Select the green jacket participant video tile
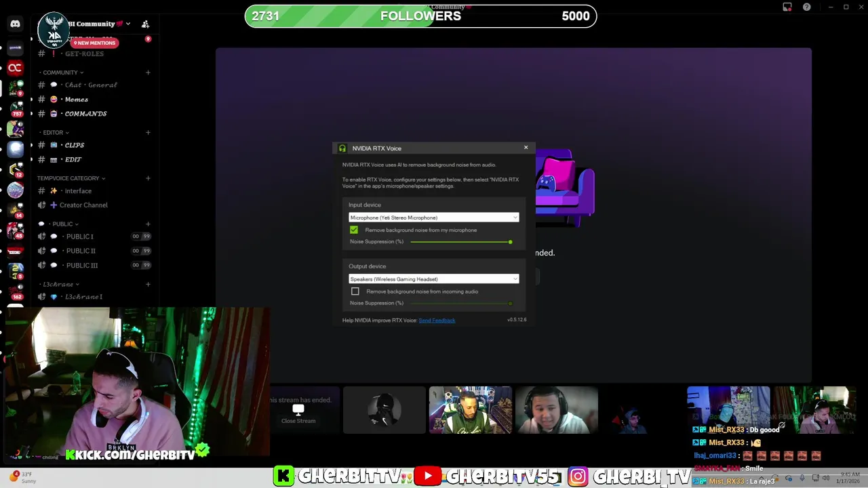 (470, 410)
